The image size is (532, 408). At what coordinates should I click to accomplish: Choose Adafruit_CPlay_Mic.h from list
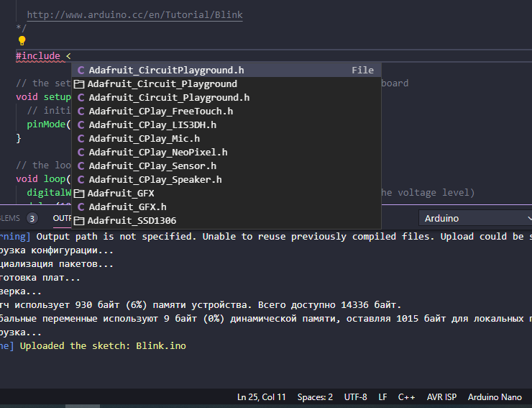(x=226, y=139)
